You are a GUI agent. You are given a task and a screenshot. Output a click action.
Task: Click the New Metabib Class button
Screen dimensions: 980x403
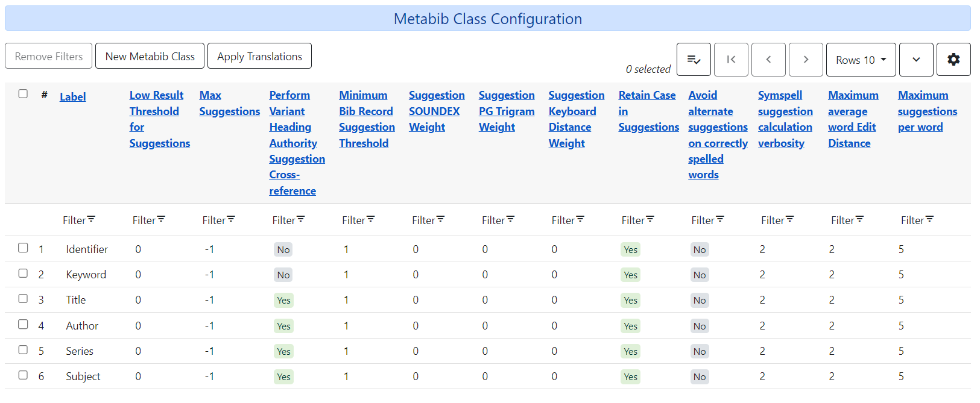tap(150, 55)
